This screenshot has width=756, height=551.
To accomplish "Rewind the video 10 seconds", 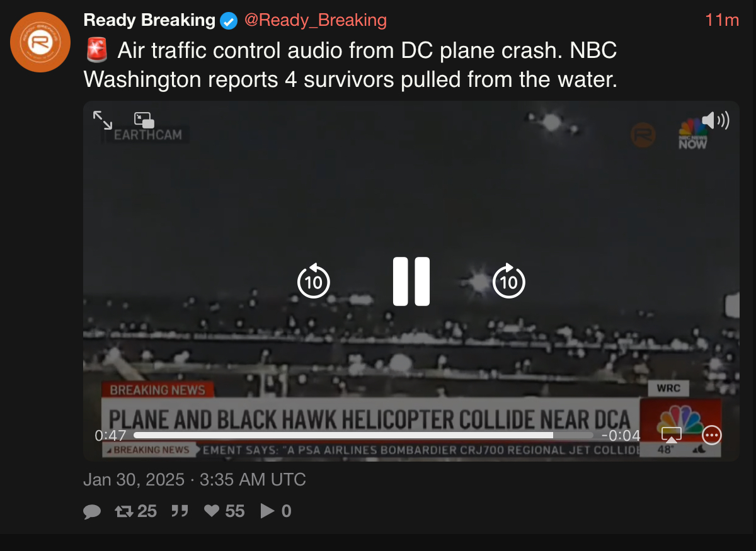I will 314,280.
